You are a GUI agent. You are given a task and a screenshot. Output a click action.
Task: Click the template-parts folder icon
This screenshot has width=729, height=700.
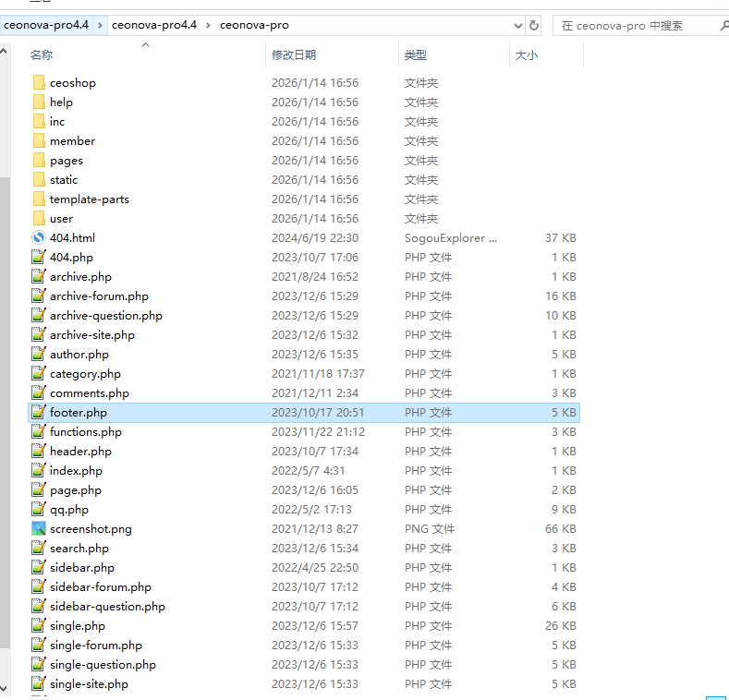point(39,199)
